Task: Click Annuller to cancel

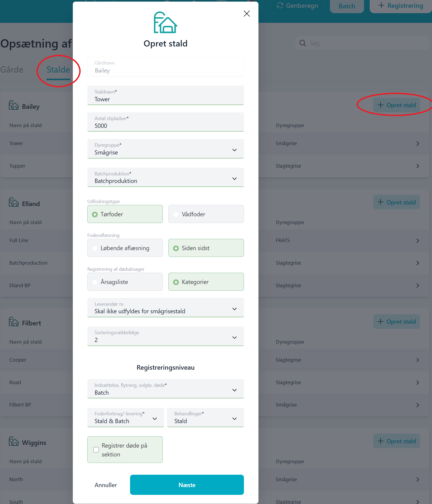Action: click(106, 485)
